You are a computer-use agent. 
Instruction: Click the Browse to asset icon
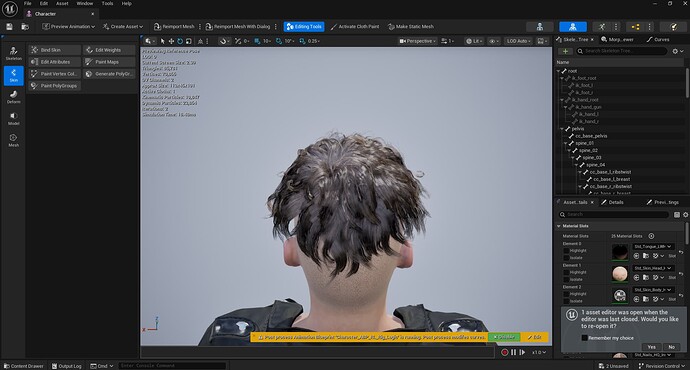pos(25,27)
